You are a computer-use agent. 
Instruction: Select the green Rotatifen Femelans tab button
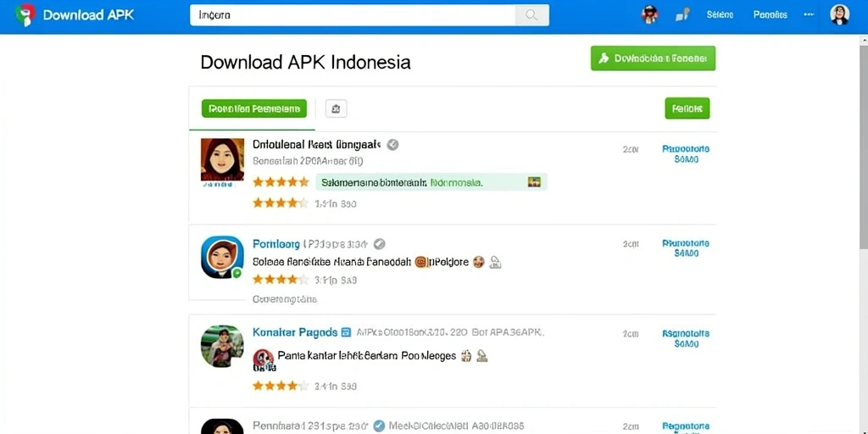(x=254, y=108)
